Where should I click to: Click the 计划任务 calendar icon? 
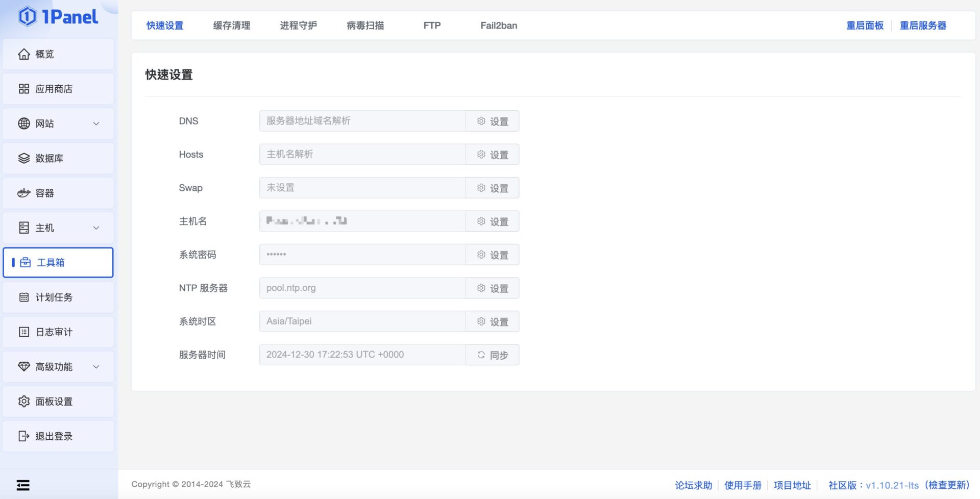[24, 297]
